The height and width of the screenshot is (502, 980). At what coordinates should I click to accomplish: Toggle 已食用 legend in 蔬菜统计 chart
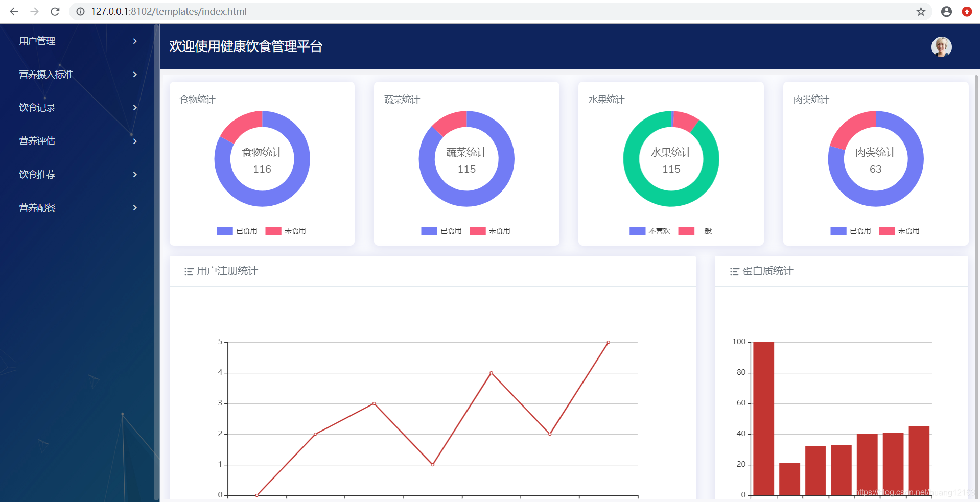pyautogui.click(x=441, y=231)
